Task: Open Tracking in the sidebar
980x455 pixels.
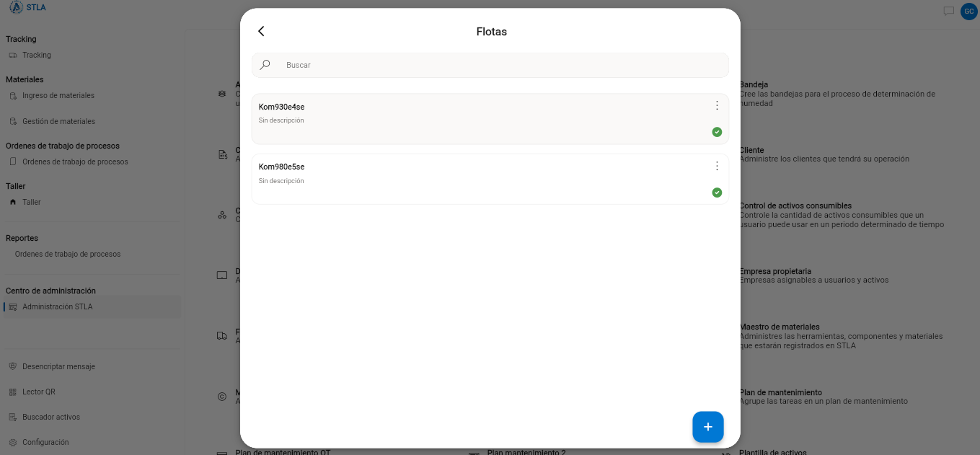Action: (x=36, y=55)
